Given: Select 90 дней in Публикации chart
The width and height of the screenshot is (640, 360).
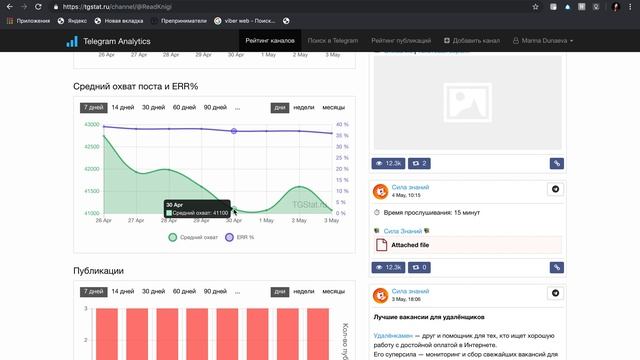Looking at the screenshot, I should click(x=215, y=291).
